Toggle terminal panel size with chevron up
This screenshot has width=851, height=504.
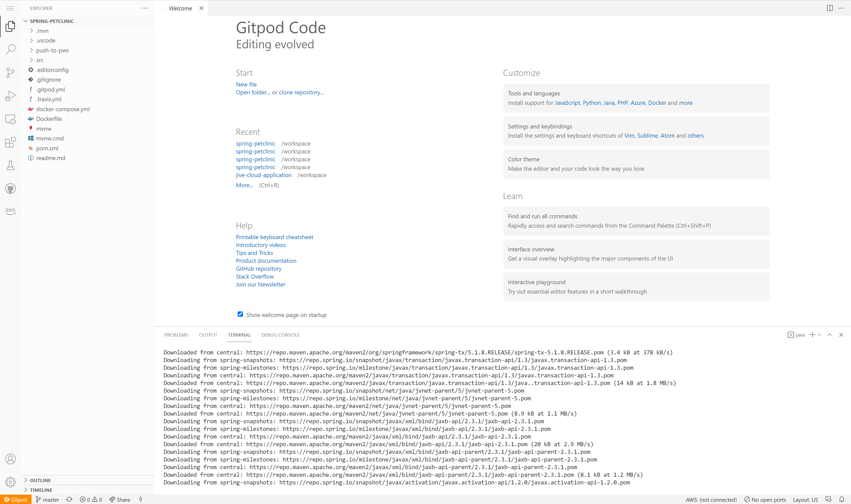click(829, 335)
